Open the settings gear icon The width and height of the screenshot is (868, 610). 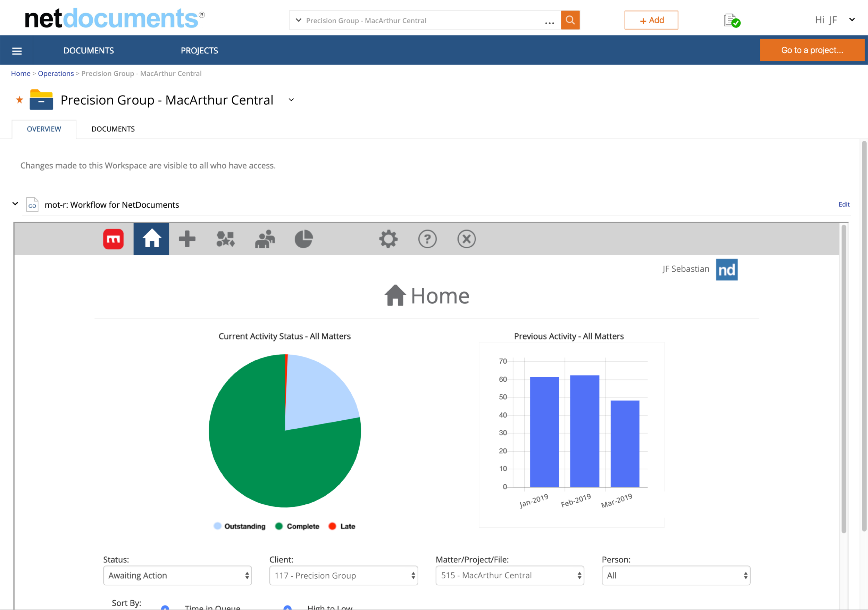(388, 239)
